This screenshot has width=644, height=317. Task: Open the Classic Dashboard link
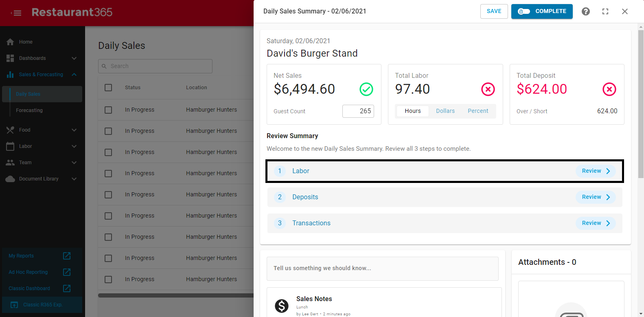(29, 288)
